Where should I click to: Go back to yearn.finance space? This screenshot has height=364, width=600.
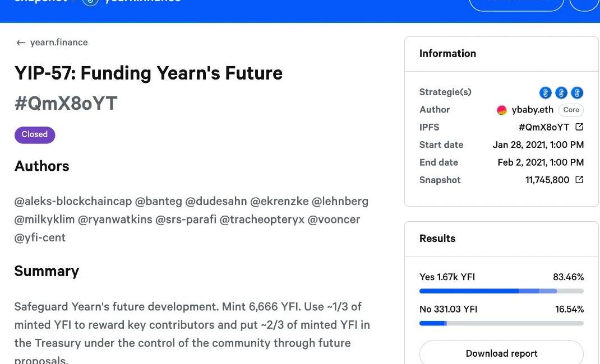pyautogui.click(x=58, y=43)
